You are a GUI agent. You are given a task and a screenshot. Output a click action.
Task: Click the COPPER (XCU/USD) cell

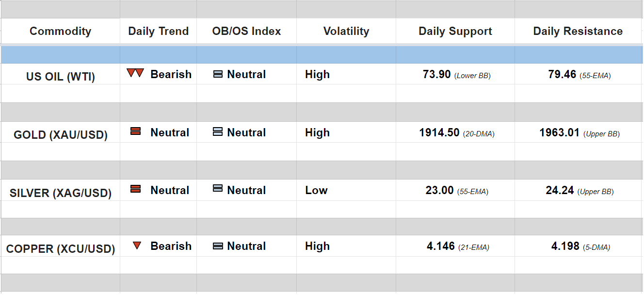[x=61, y=249]
